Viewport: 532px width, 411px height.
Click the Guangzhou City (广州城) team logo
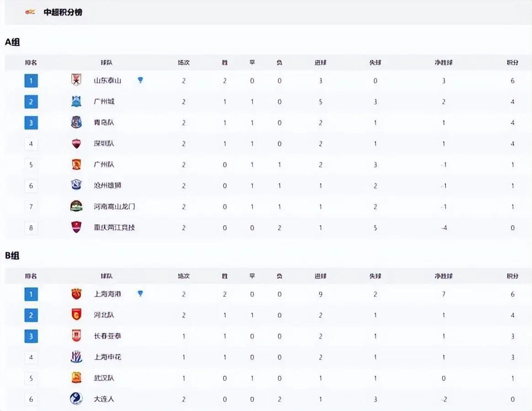[76, 101]
